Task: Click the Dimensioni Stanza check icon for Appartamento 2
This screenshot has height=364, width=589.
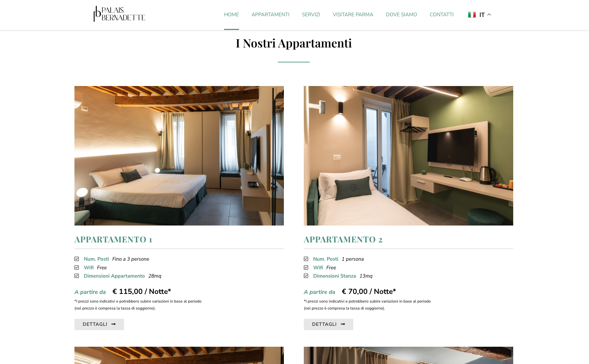Action: 306,276
